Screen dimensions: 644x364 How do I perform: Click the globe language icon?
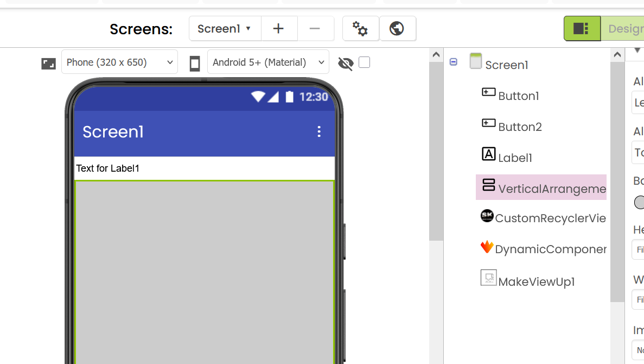coord(397,29)
